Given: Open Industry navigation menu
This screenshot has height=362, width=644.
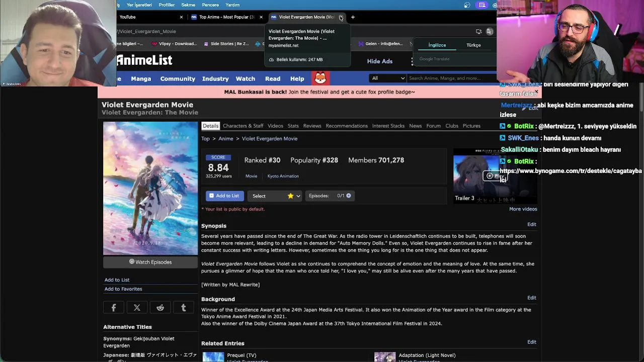Looking at the screenshot, I should (215, 79).
